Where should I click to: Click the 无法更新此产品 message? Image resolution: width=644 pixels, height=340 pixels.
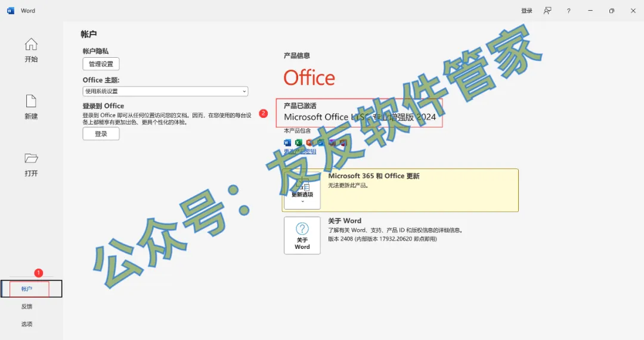(348, 185)
